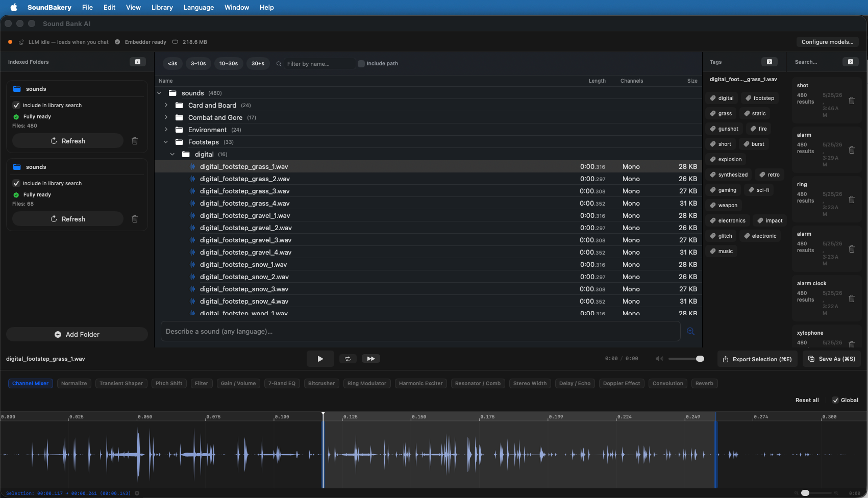Click the LLM idle status icon
The height and width of the screenshot is (498, 868).
[x=21, y=42]
